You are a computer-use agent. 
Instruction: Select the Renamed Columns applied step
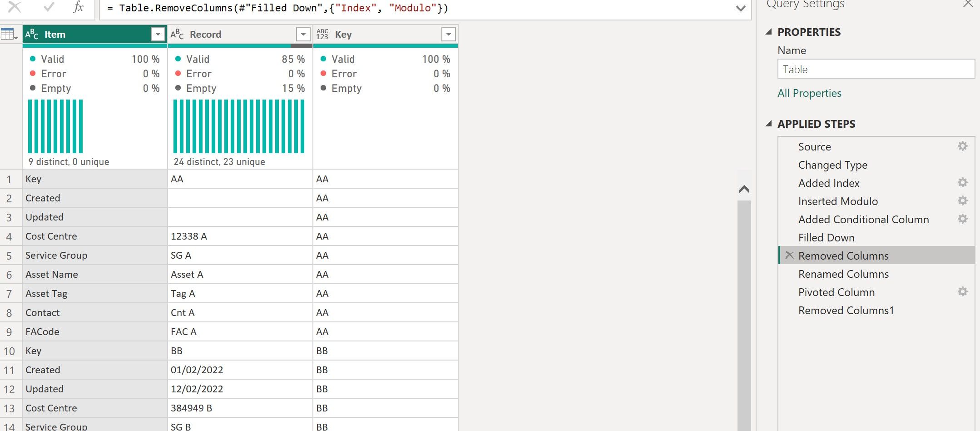click(876, 274)
